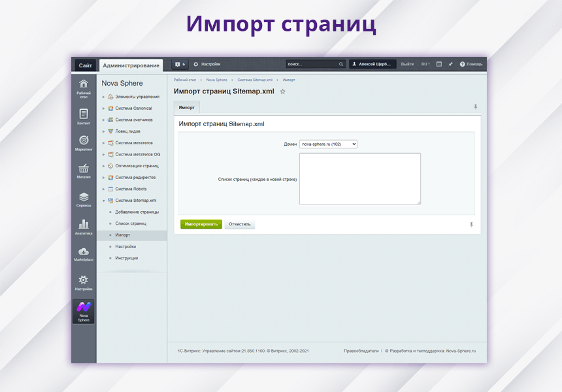Open the Аналитика chart icon
This screenshot has width=562, height=392.
click(84, 226)
